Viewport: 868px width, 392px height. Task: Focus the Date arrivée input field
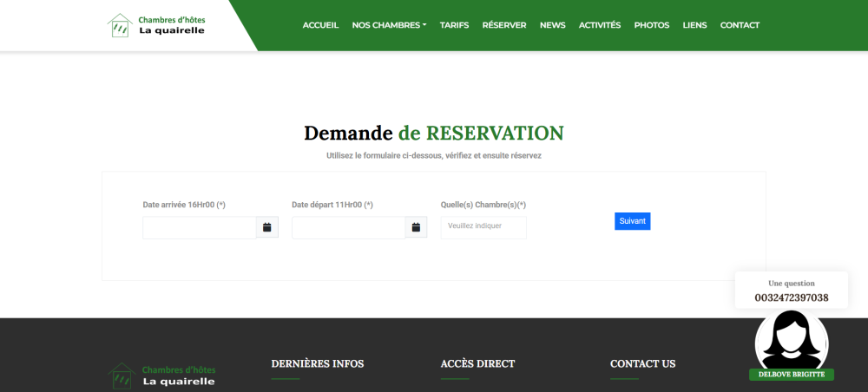pos(200,227)
